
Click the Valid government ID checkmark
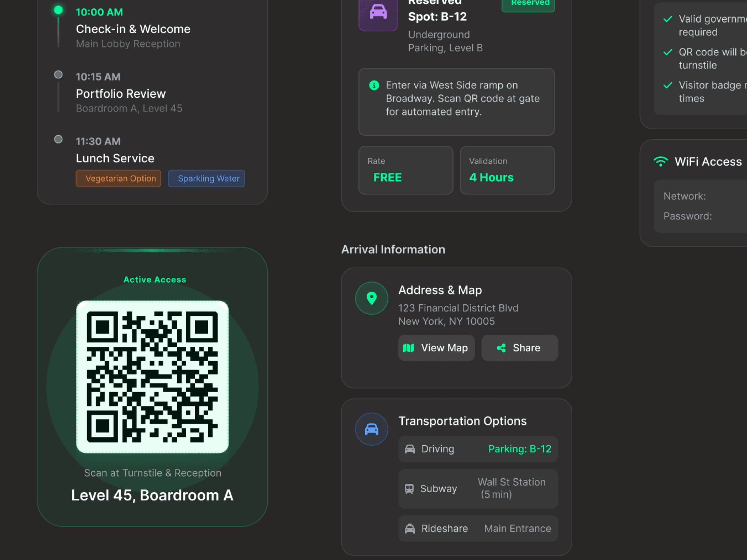coord(668,19)
